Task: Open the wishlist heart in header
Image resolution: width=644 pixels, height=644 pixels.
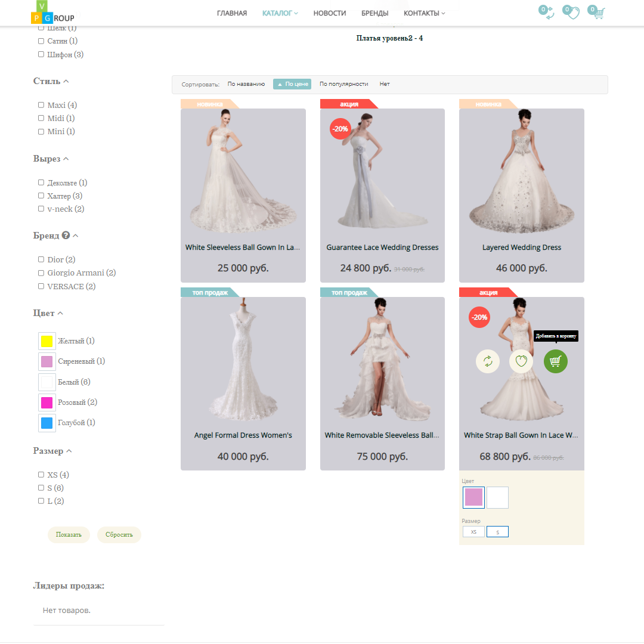Action: (573, 13)
